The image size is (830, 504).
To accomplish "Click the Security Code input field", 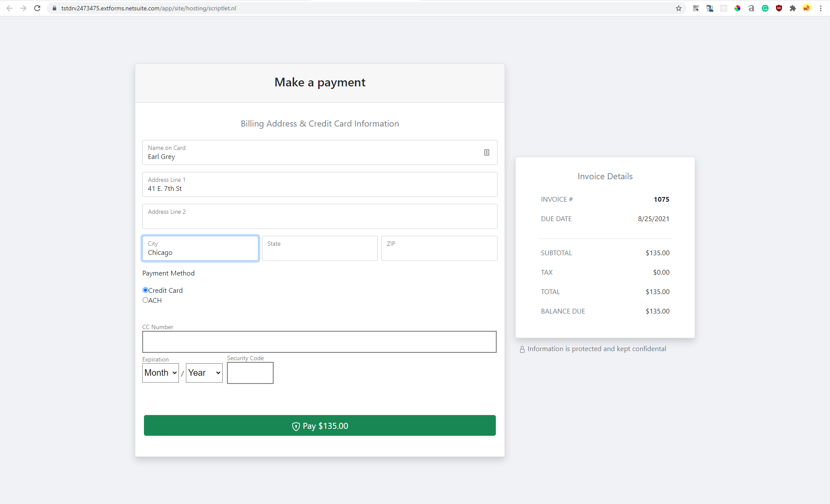I will click(x=250, y=373).
